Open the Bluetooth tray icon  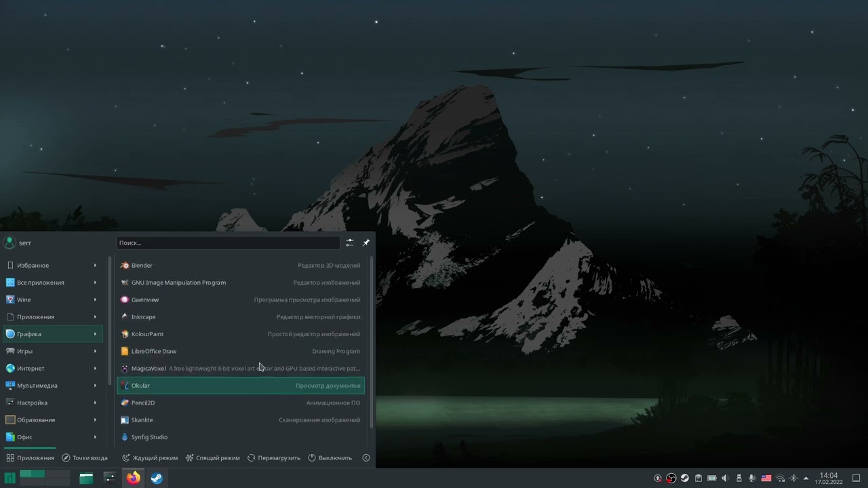click(x=793, y=478)
